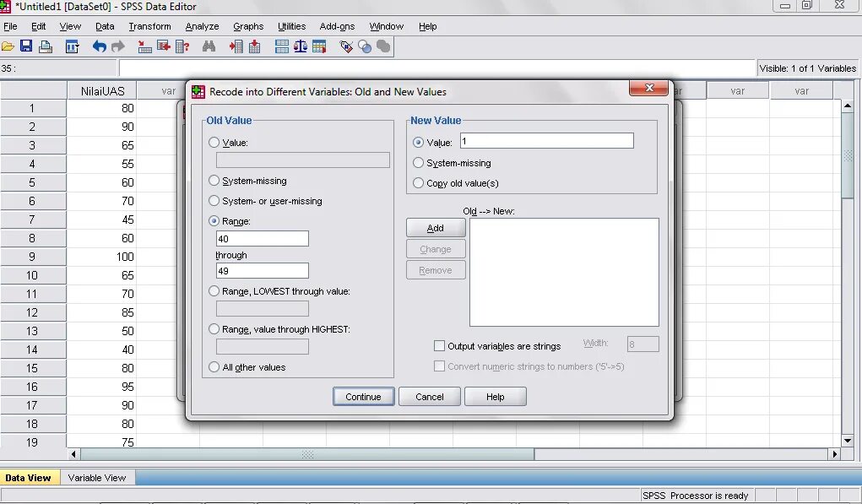
Task: Click the grey Show All Variables icon
Action: pos(383,47)
